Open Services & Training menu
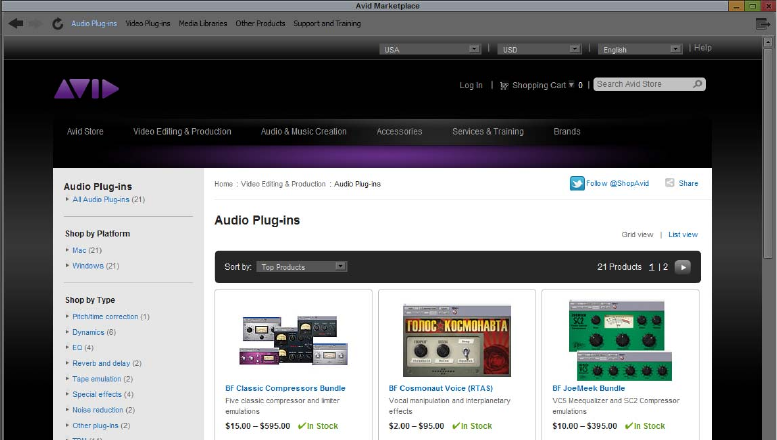The height and width of the screenshot is (440, 777). (488, 131)
